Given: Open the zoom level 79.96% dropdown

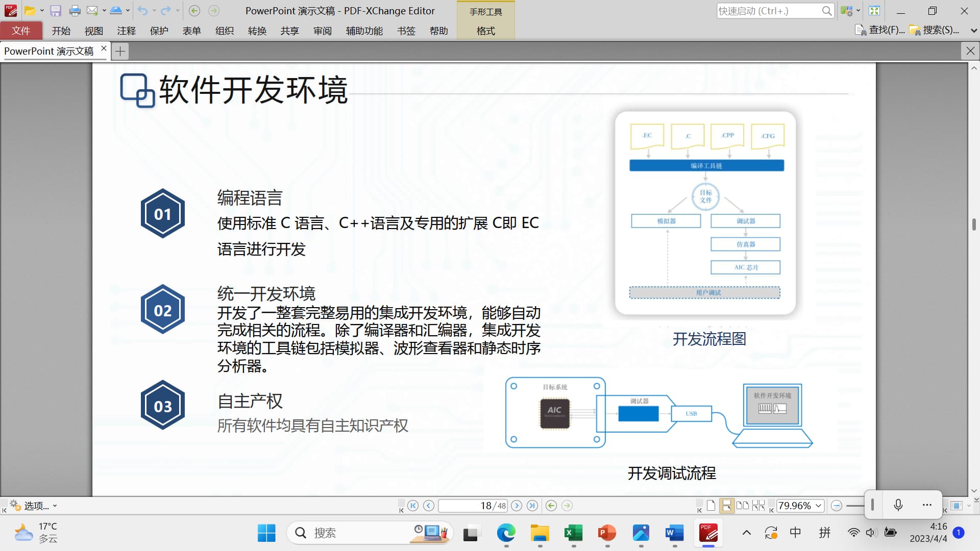Looking at the screenshot, I should (x=819, y=506).
